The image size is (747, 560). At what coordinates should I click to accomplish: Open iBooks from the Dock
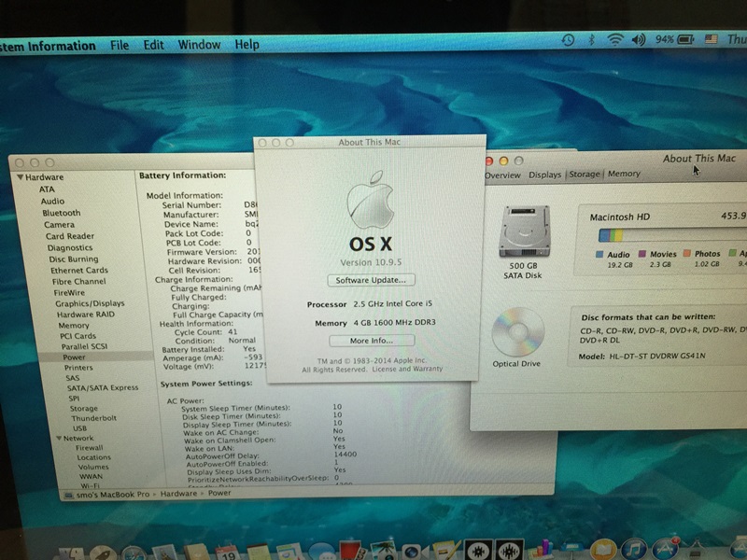click(603, 550)
